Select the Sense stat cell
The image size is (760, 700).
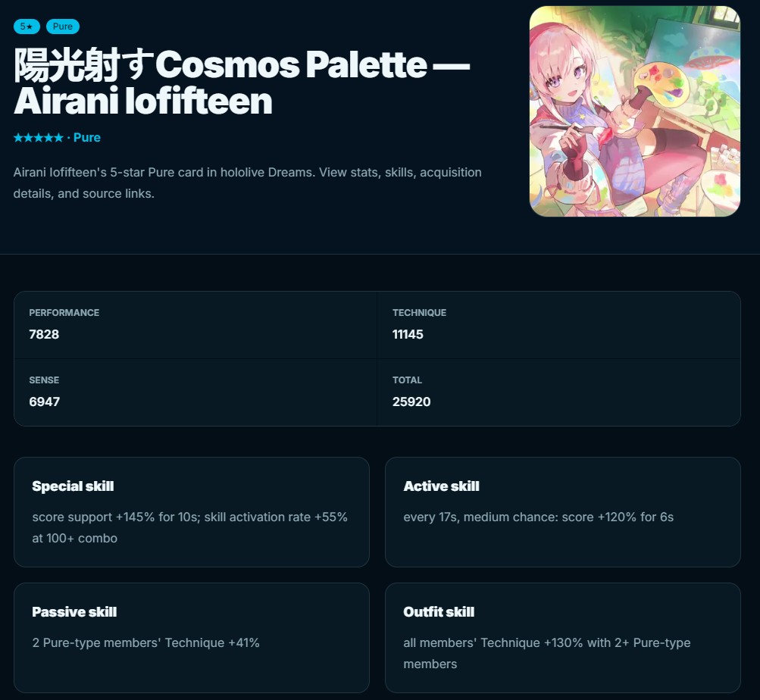[x=195, y=392]
